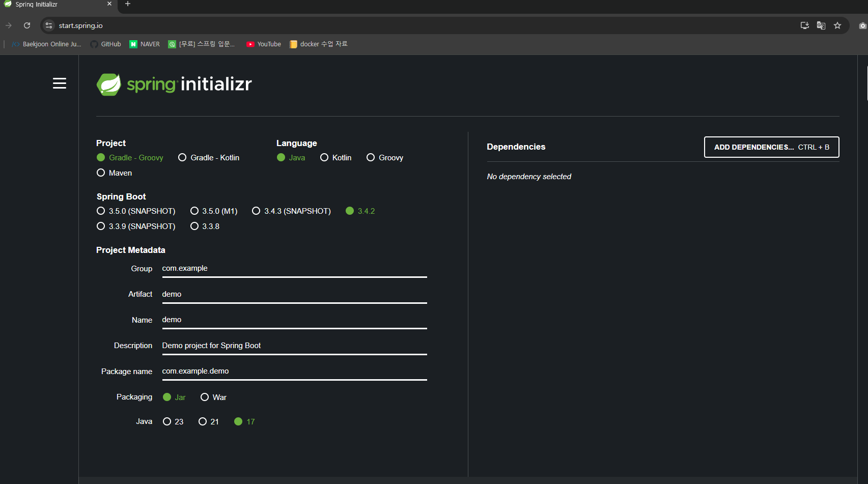
Task: Click the Spring Initializr leaf logo
Action: click(109, 84)
